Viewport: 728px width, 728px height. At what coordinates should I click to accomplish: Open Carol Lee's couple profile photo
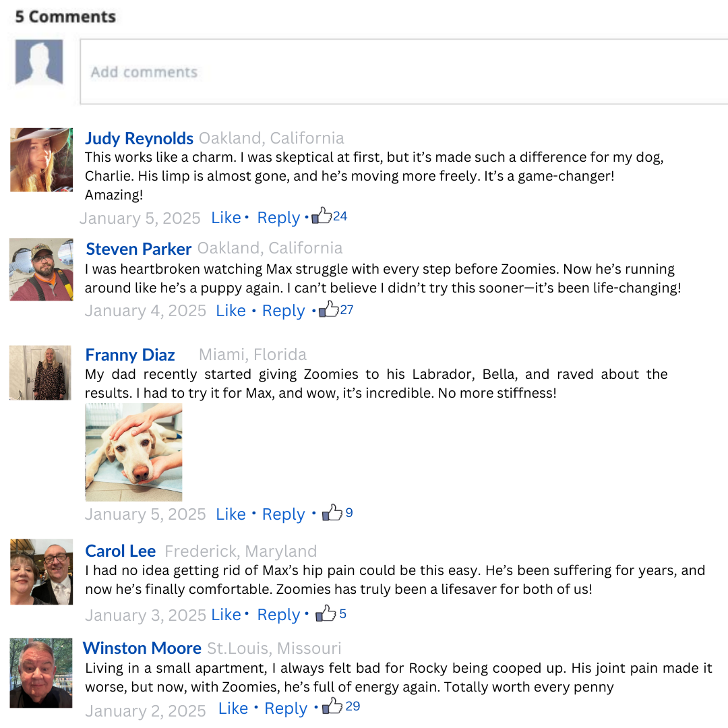[41, 572]
